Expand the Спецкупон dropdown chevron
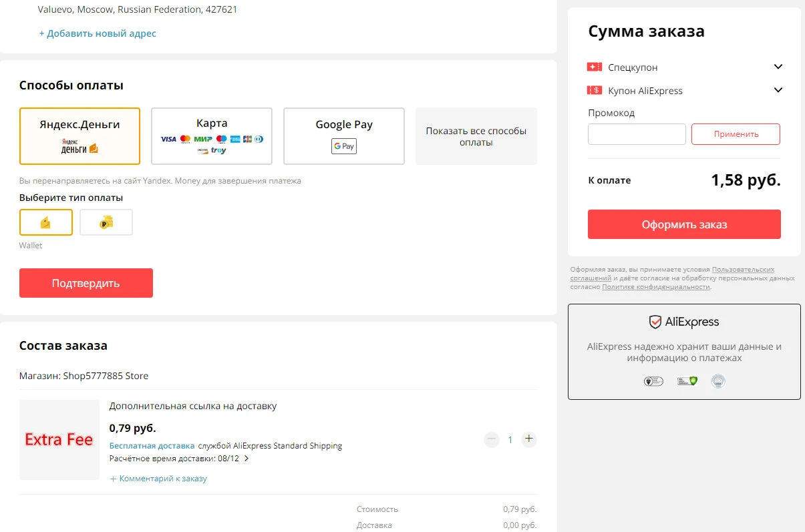805x532 pixels. click(x=778, y=67)
